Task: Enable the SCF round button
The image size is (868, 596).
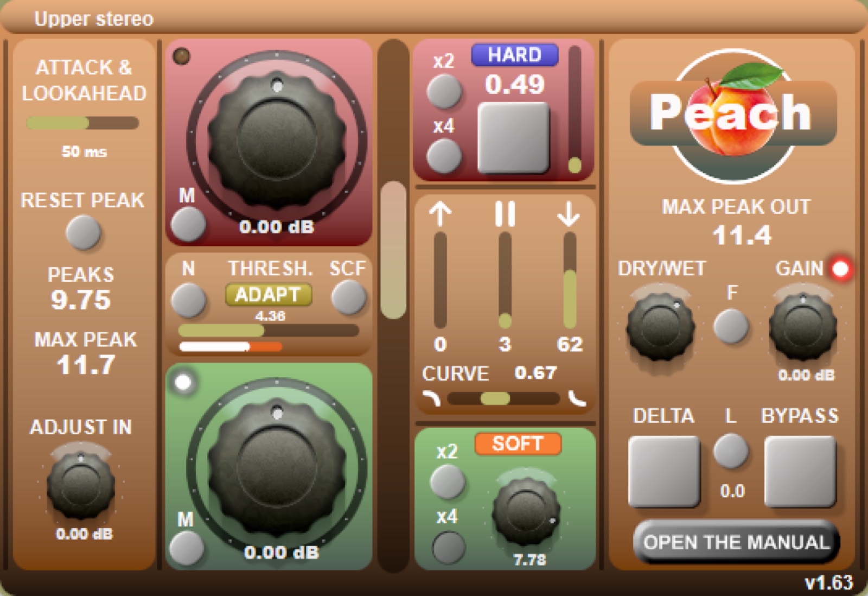Action: [348, 297]
